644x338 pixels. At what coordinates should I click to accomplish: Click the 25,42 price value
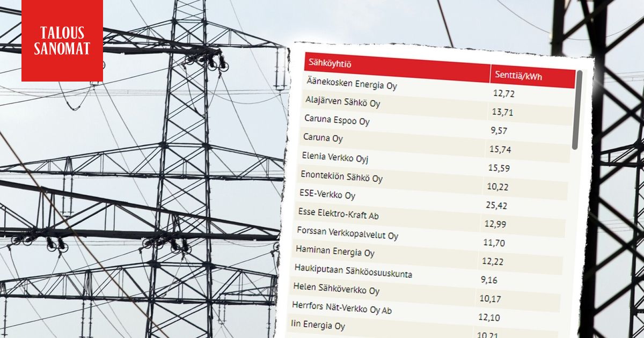coord(495,205)
